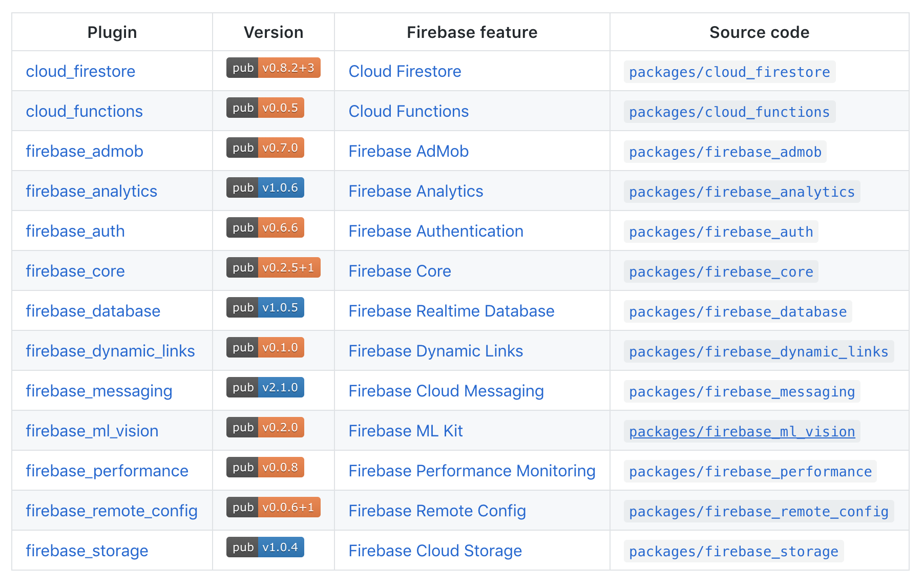924x587 pixels.
Task: Open the firebase_auth plugin link
Action: (x=75, y=231)
